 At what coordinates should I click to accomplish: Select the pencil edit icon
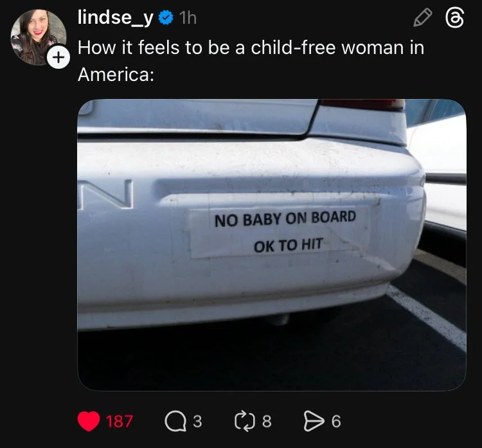click(x=423, y=17)
